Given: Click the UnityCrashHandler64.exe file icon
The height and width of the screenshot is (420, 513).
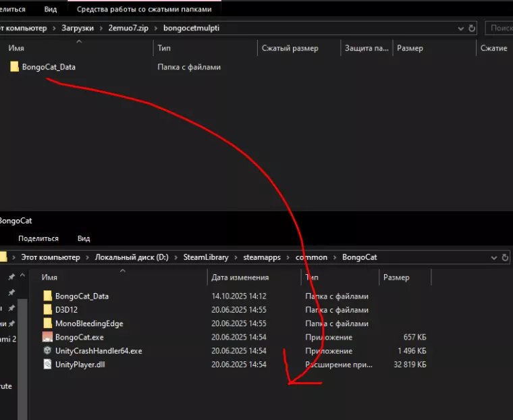Looking at the screenshot, I should (47, 351).
